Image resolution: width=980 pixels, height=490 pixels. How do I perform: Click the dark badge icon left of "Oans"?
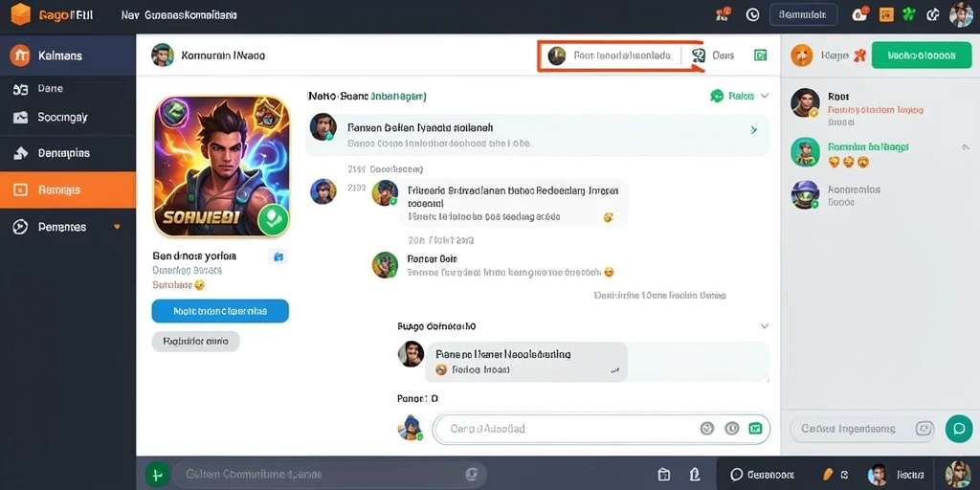699,56
